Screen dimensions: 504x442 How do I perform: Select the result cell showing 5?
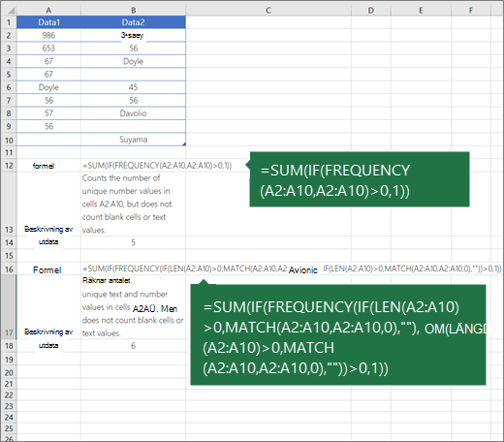[x=133, y=242]
